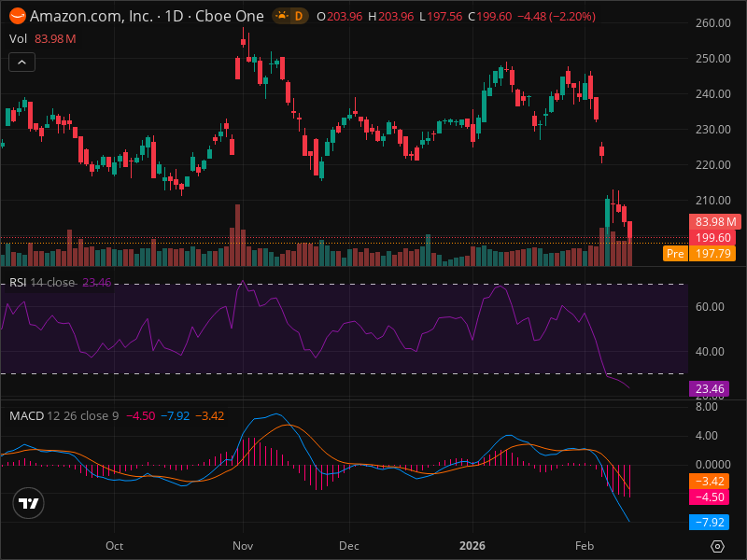Click the orange D data badge
The width and height of the screenshot is (747, 560).
pyautogui.click(x=299, y=16)
